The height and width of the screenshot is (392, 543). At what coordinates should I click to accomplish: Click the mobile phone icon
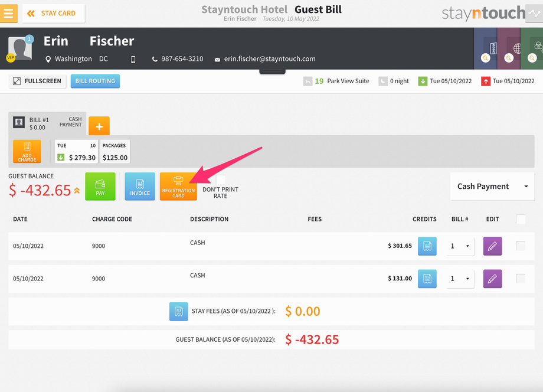tap(133, 59)
